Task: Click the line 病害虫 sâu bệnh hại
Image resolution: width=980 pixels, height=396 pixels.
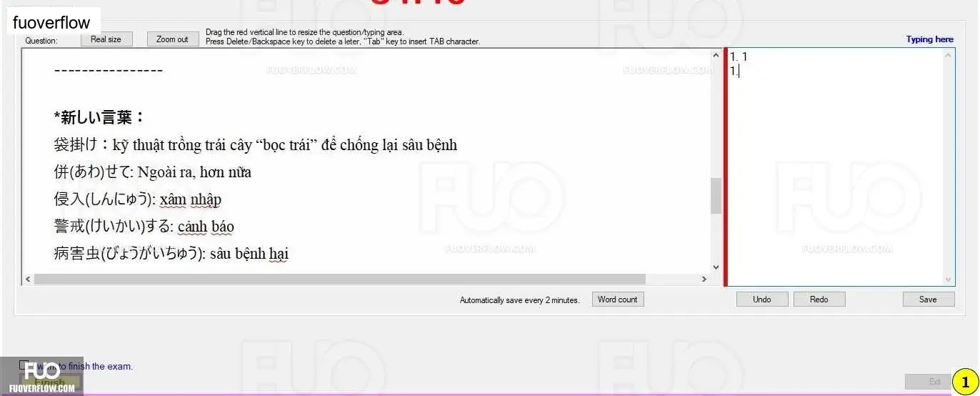Action: click(171, 254)
